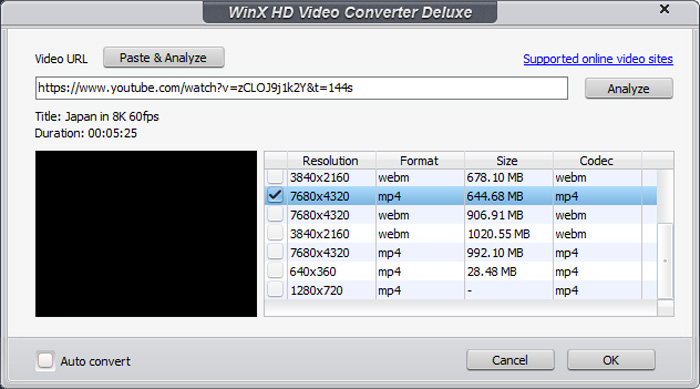Select the 906.91 MB size cell

(509, 215)
